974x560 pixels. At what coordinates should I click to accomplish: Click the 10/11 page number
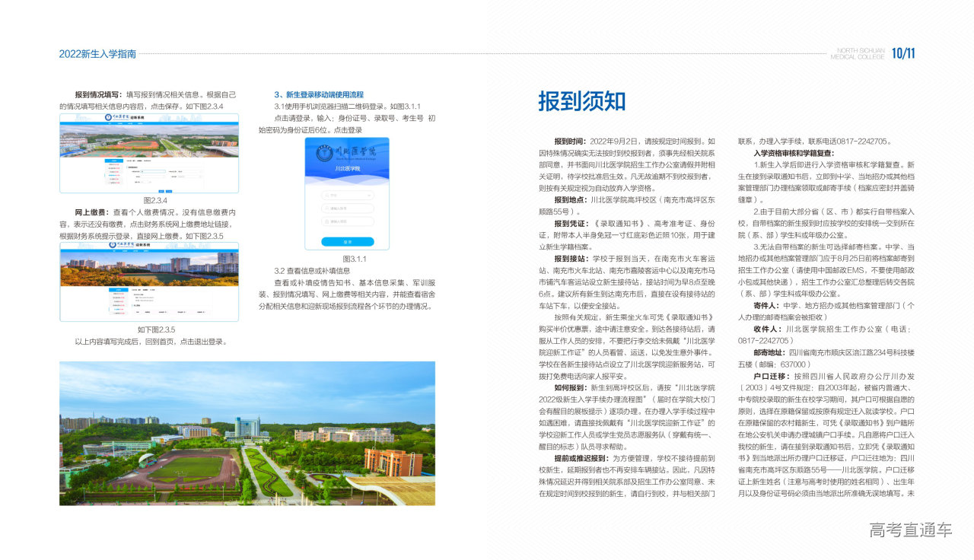pyautogui.click(x=903, y=53)
